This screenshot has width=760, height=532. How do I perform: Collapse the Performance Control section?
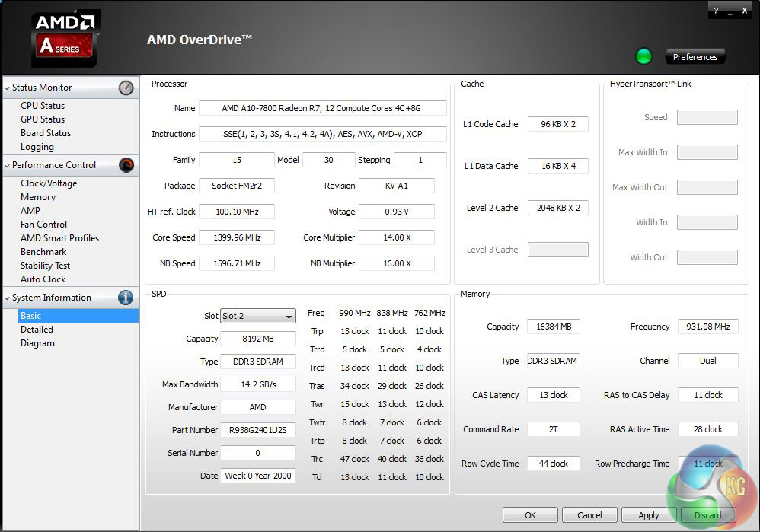(8, 165)
